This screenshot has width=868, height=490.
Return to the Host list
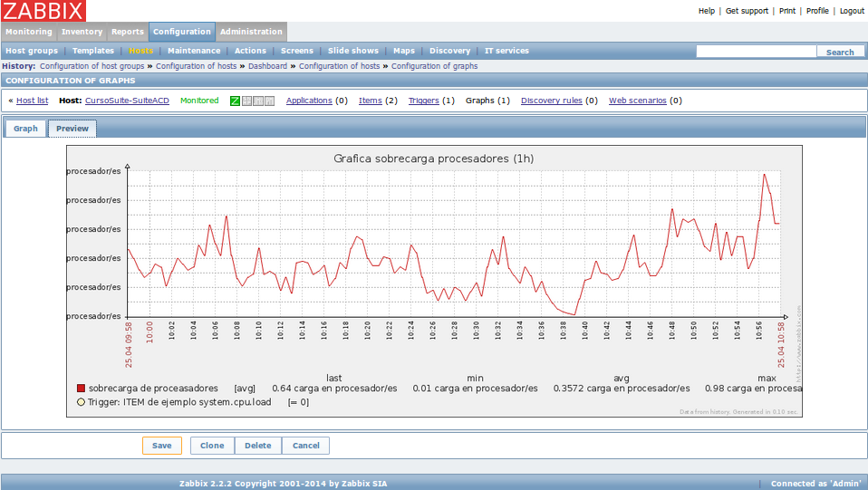click(32, 101)
